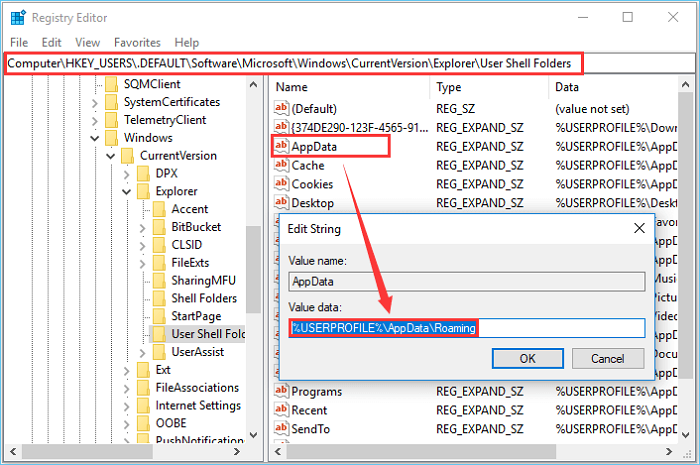Select the Shell Folders tree key
The width and height of the screenshot is (700, 465).
pyautogui.click(x=204, y=298)
